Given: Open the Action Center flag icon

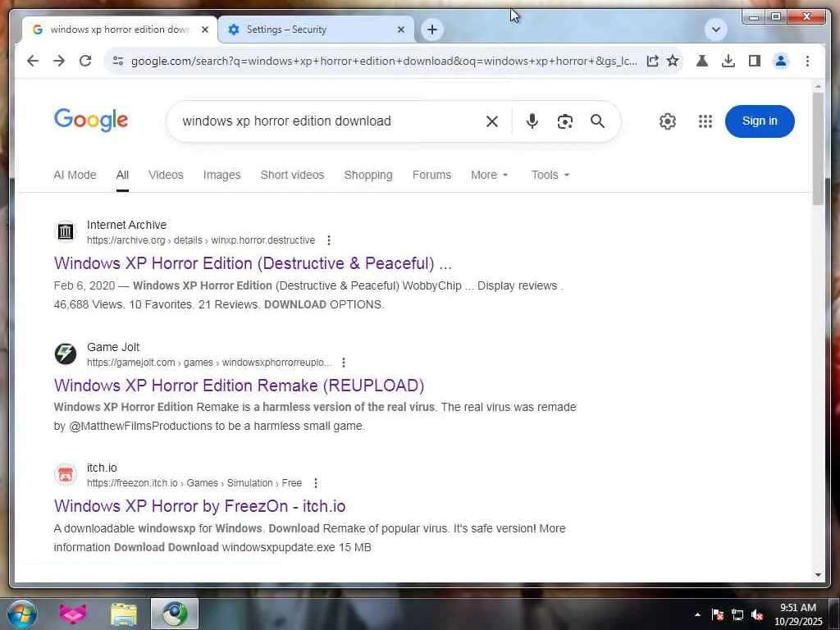Looking at the screenshot, I should [x=718, y=614].
